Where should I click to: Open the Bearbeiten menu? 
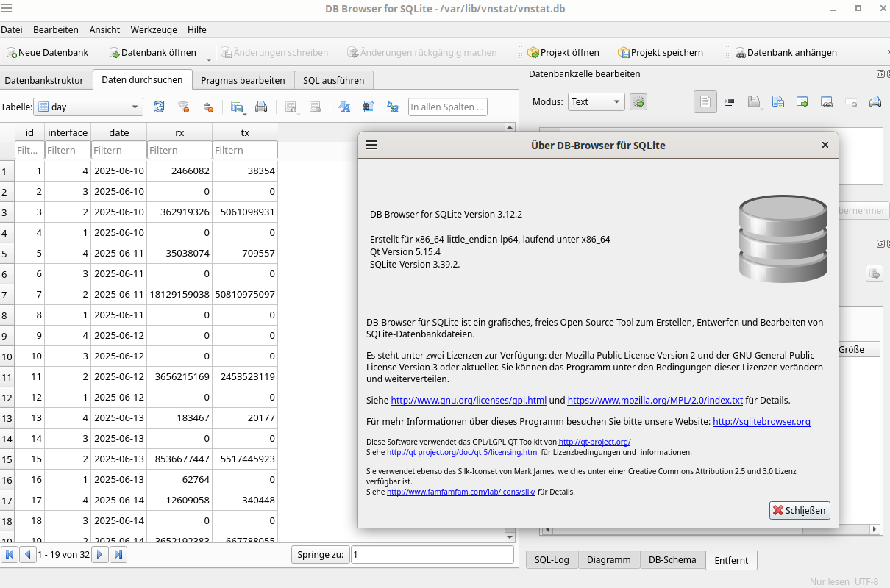[56, 29]
